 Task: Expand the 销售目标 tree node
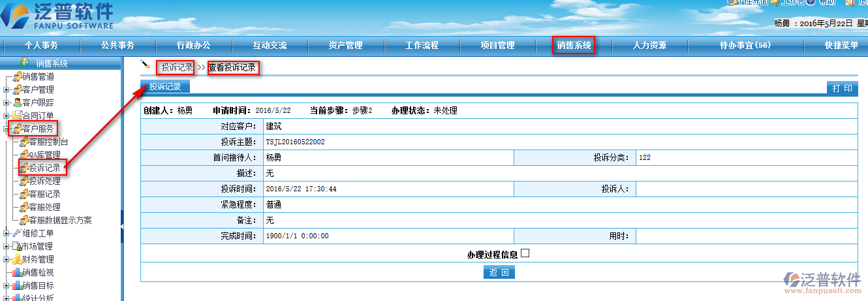pos(6,285)
